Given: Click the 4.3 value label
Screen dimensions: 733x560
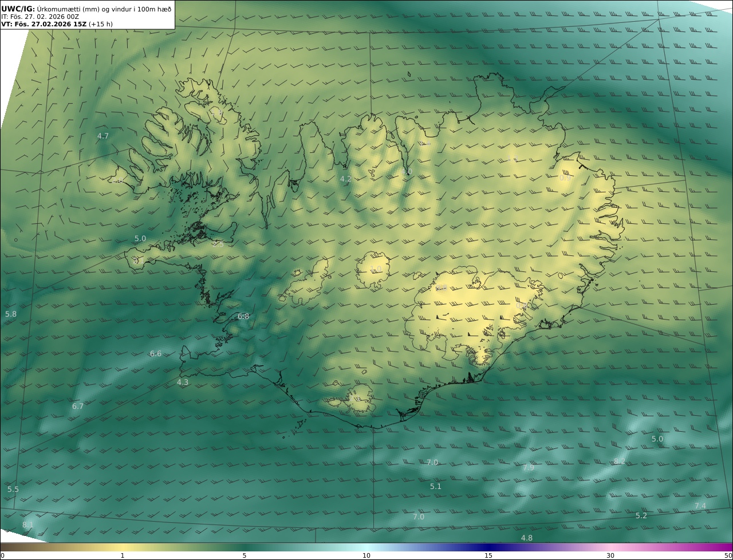Looking at the screenshot, I should click(x=183, y=382).
